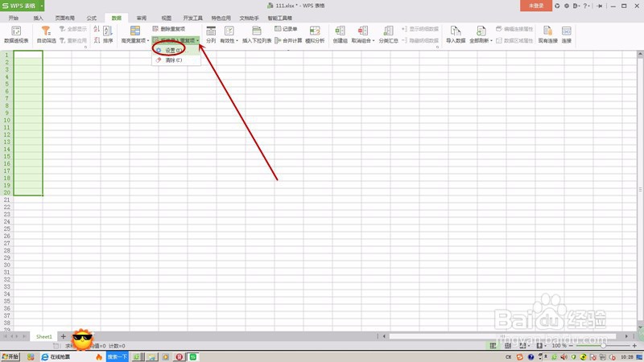Add a new sheet with plus button
Viewport: 644px width, 362px height.
coord(64,336)
